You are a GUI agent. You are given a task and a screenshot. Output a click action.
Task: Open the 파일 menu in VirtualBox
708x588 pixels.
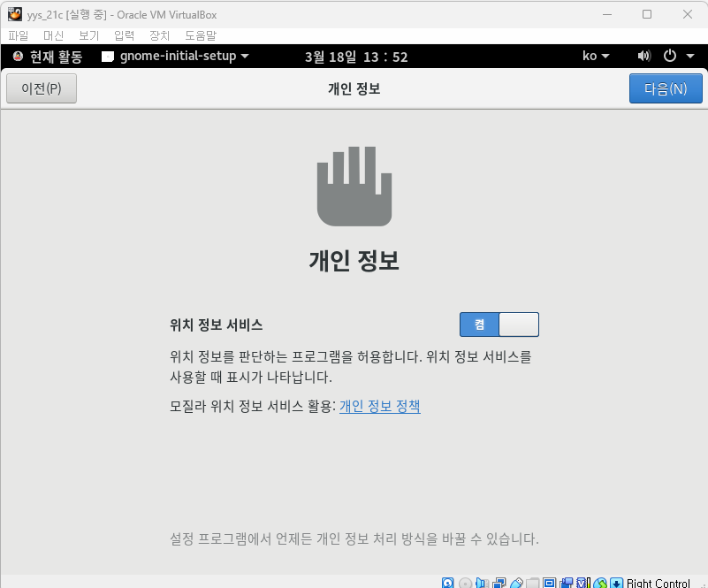tap(19, 35)
